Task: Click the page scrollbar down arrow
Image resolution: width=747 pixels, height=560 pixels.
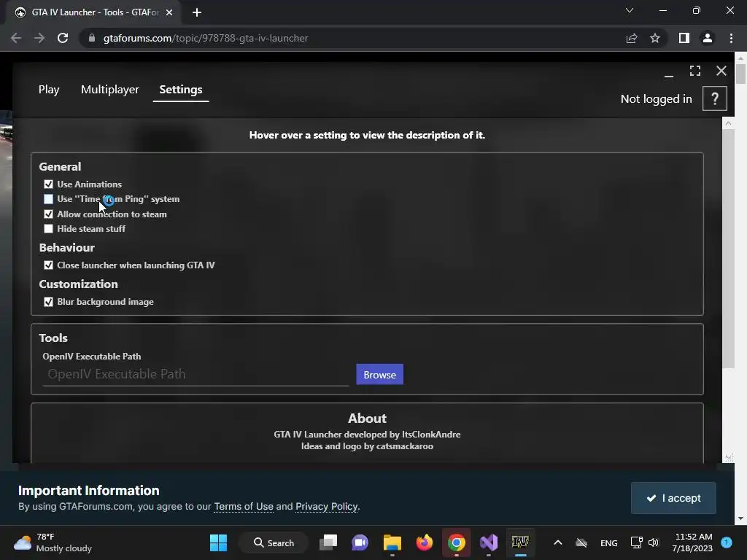Action: click(740, 518)
